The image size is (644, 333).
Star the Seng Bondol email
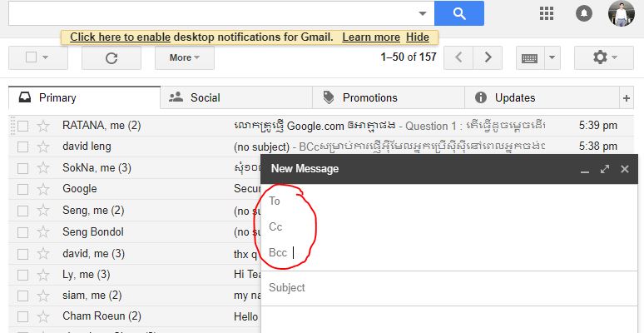(43, 232)
